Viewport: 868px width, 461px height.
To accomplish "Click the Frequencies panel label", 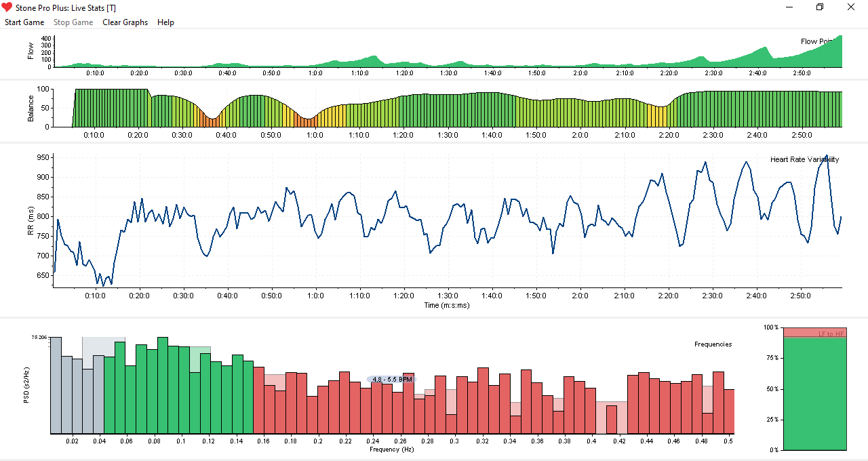I will (x=713, y=344).
